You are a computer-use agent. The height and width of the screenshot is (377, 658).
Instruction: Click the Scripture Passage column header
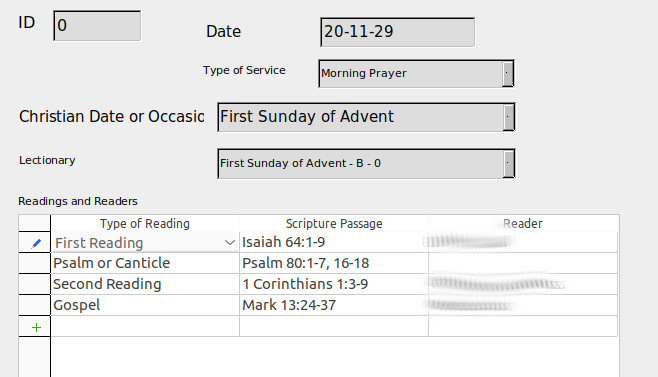pos(334,224)
